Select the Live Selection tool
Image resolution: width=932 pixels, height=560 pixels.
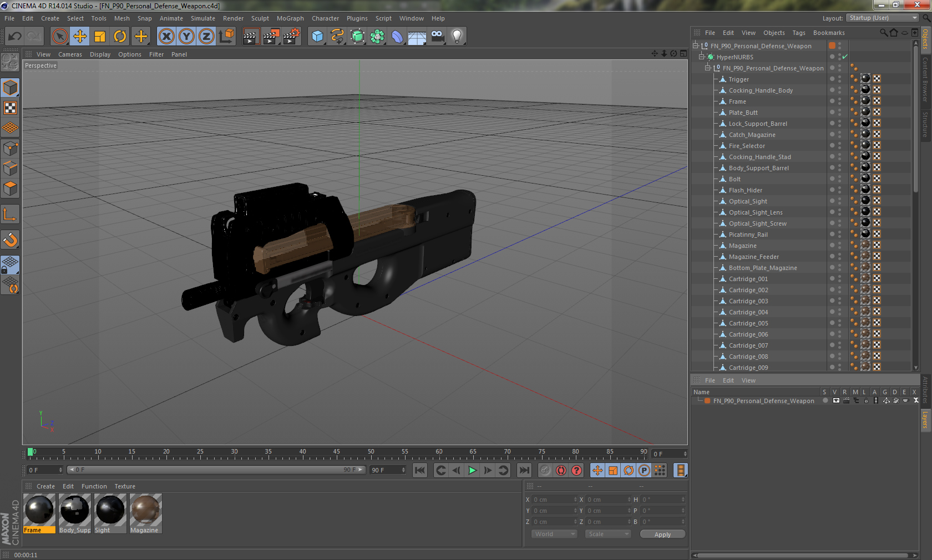(x=60, y=37)
